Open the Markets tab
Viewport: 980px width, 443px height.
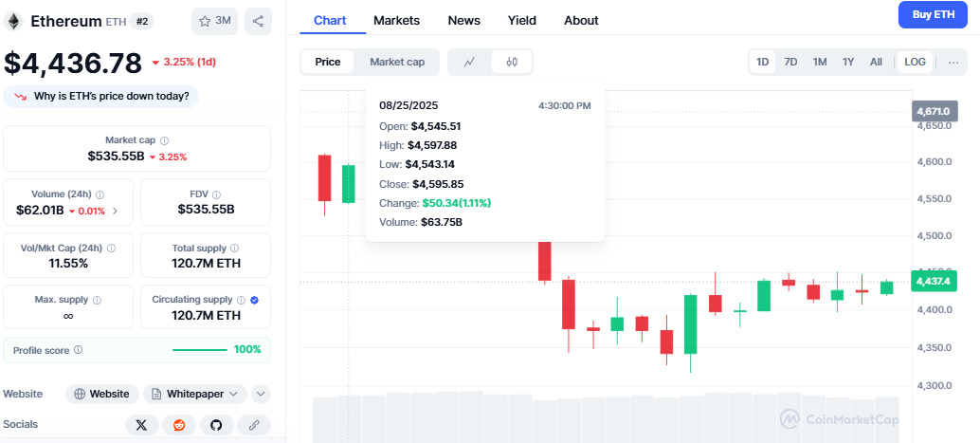coord(397,21)
